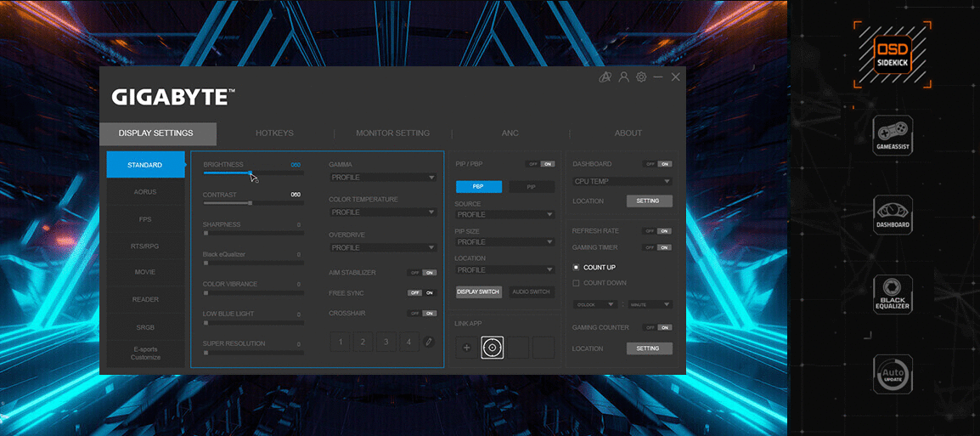Screen dimensions: 980x436
Task: Click the AORUS logo icon in title bar
Action: click(x=605, y=77)
